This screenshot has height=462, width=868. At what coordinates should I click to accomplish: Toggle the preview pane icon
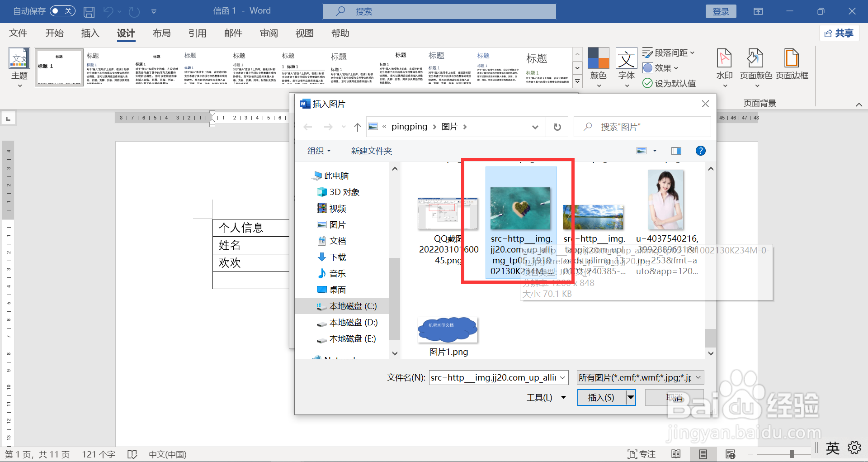point(676,151)
